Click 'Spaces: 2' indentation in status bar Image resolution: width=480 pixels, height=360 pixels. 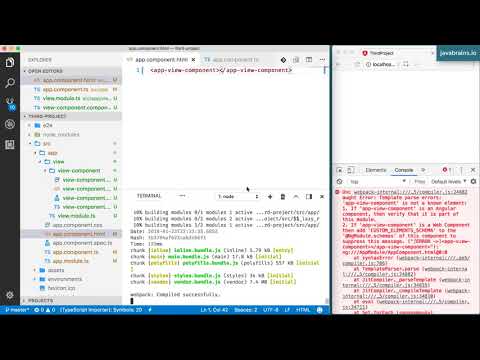pos(246,310)
